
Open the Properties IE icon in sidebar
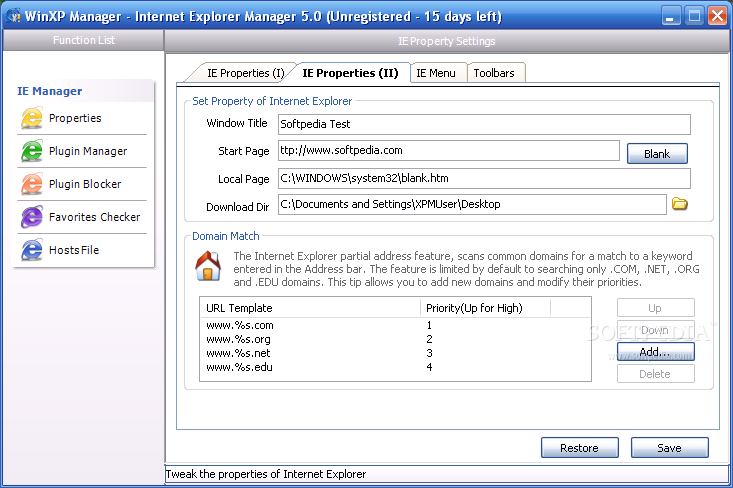pos(32,118)
